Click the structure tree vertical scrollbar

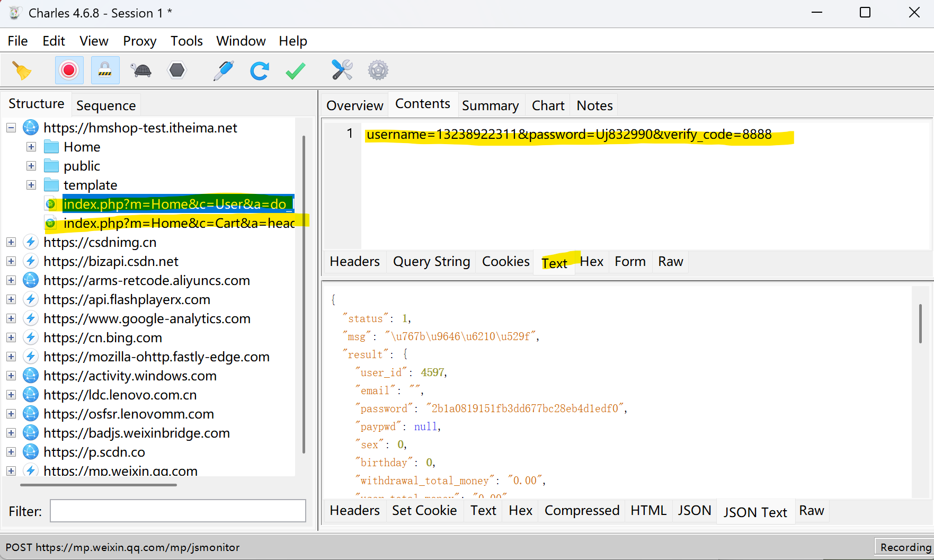tap(304, 294)
